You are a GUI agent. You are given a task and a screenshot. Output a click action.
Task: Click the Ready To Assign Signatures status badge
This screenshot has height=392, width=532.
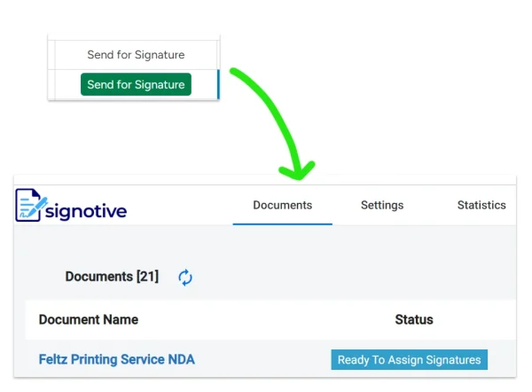[x=409, y=359]
